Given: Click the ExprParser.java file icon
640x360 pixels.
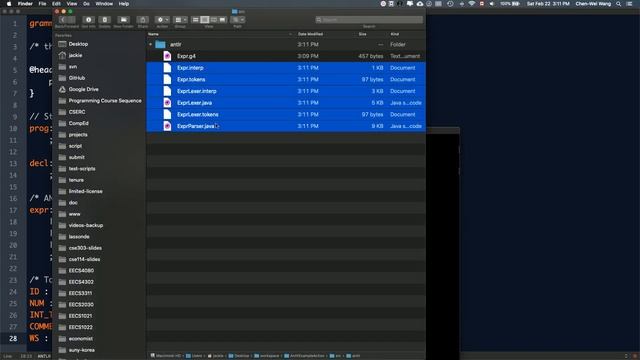Looking at the screenshot, I should 167,126.
